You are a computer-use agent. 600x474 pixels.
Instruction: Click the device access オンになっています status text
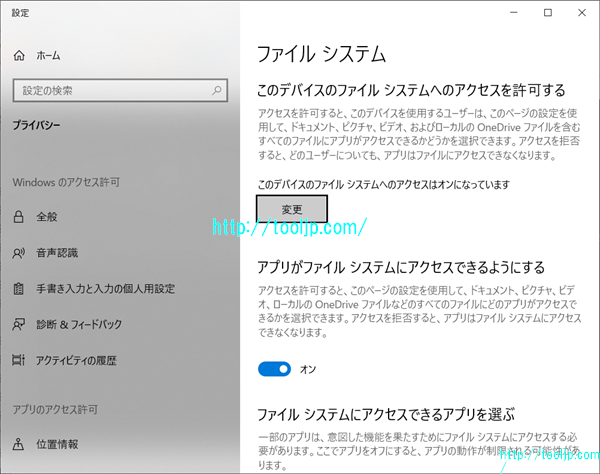pos(383,184)
